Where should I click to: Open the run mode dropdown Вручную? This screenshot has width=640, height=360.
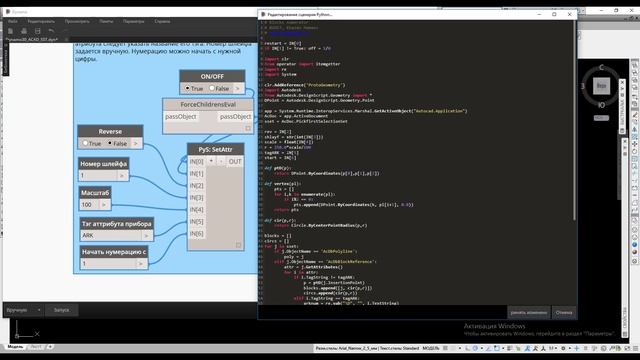(x=23, y=310)
